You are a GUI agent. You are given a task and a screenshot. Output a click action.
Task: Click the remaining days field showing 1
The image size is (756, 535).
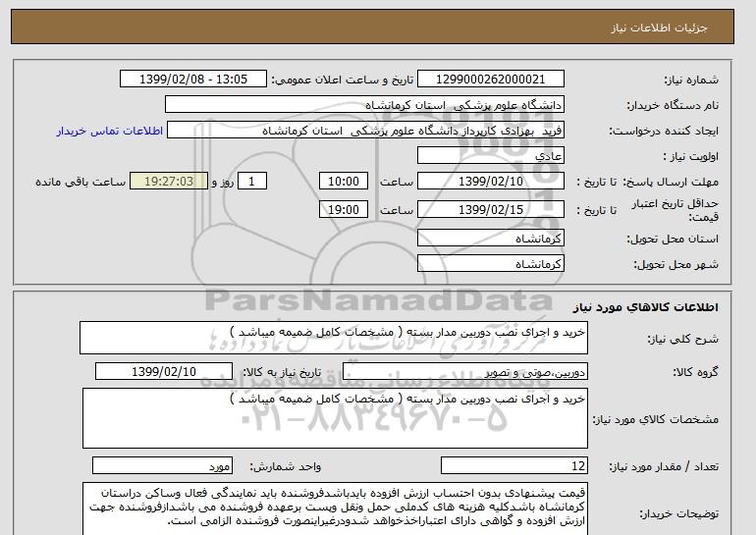click(x=251, y=182)
